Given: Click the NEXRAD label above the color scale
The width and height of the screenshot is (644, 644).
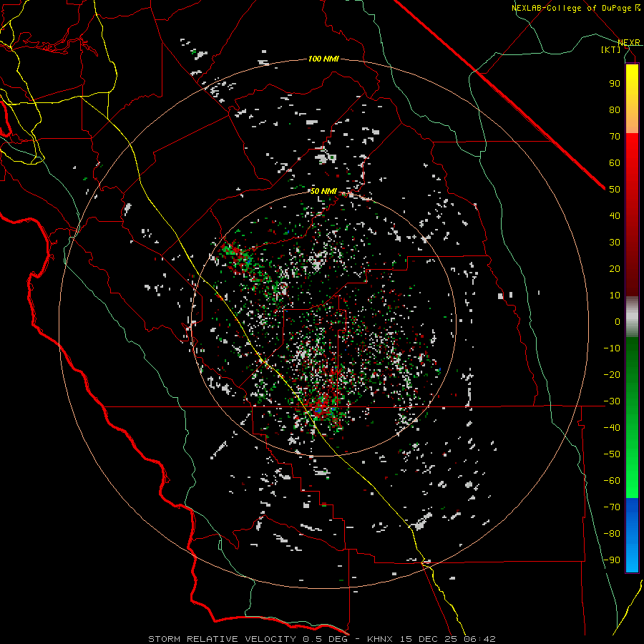Looking at the screenshot, I should pos(629,42).
